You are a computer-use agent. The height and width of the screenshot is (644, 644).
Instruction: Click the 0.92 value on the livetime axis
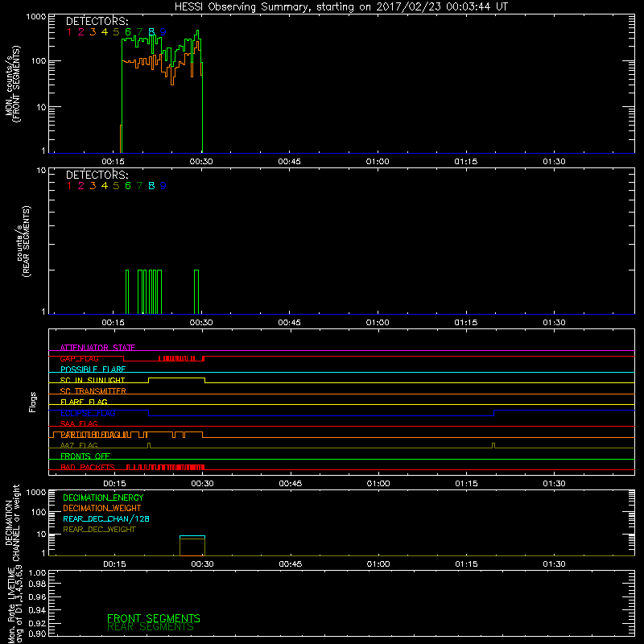(37, 623)
